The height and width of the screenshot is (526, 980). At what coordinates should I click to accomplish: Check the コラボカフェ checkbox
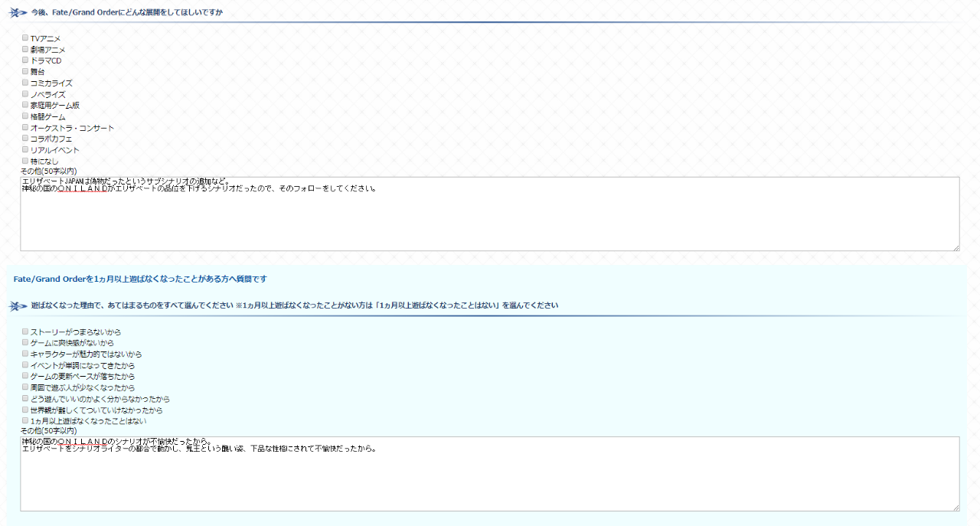[x=25, y=139]
